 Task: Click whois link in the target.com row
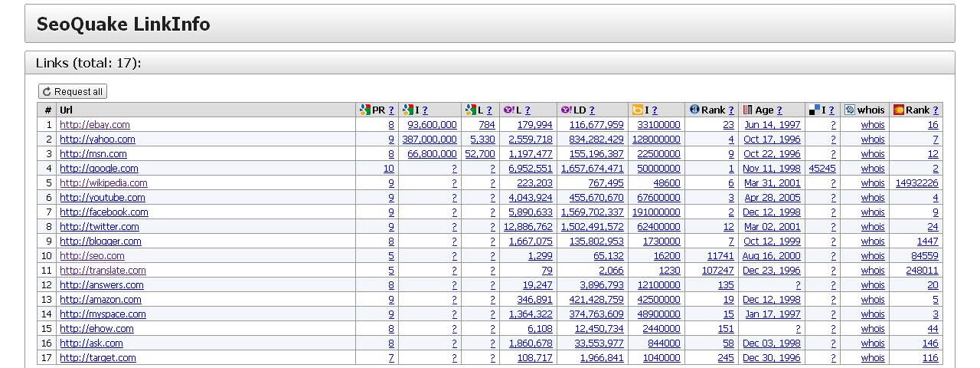(x=873, y=358)
